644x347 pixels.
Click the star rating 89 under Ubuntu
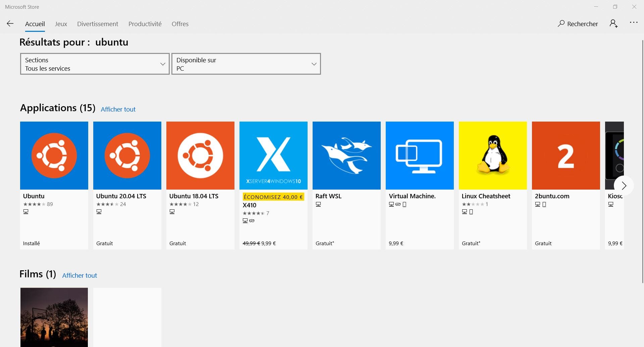[38, 204]
